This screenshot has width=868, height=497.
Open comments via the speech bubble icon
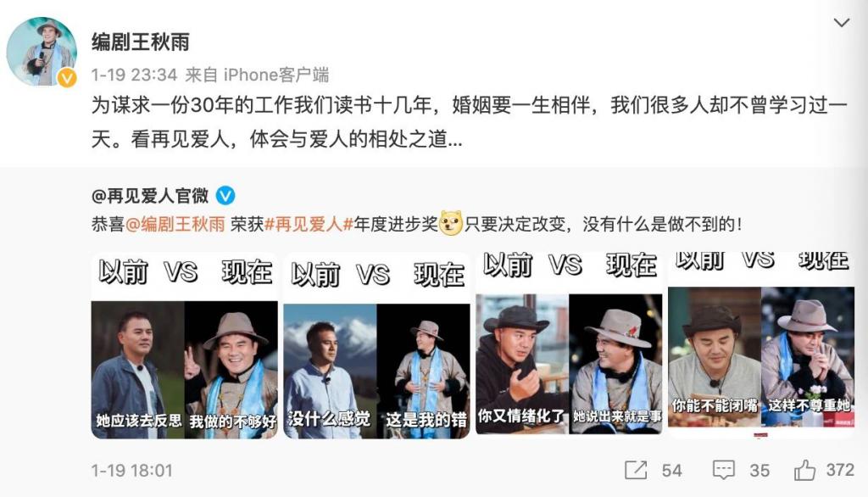point(724,470)
